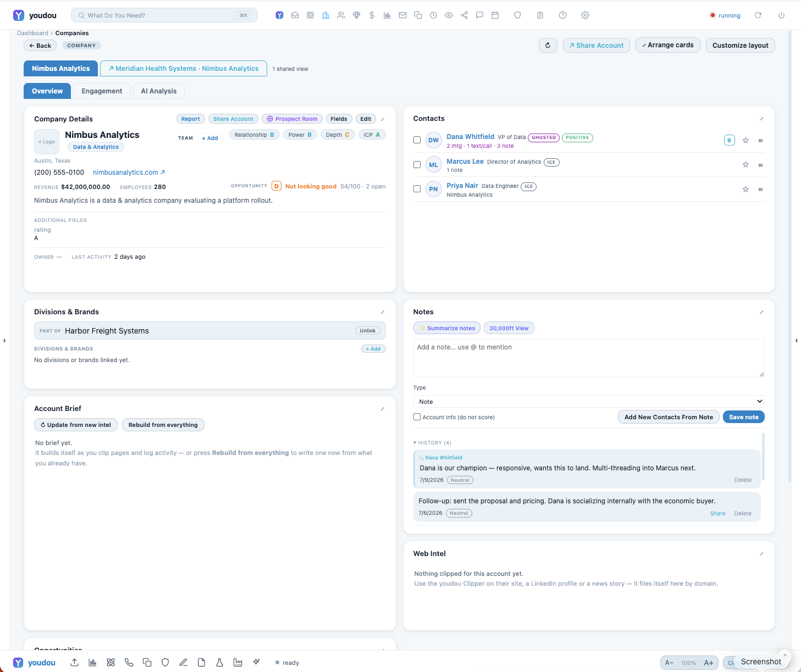Star Dana Whitfield as favorite
This screenshot has width=801, height=672.
[x=745, y=140]
